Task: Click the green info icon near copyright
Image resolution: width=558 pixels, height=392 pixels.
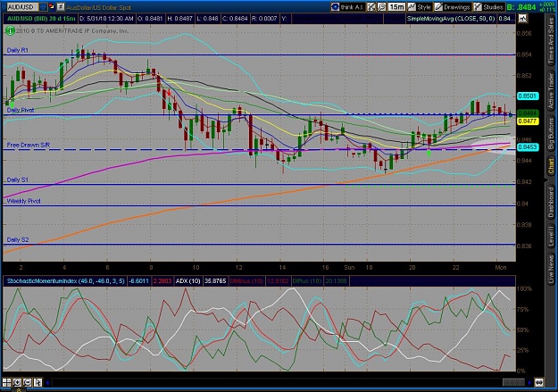Action: tap(10, 31)
